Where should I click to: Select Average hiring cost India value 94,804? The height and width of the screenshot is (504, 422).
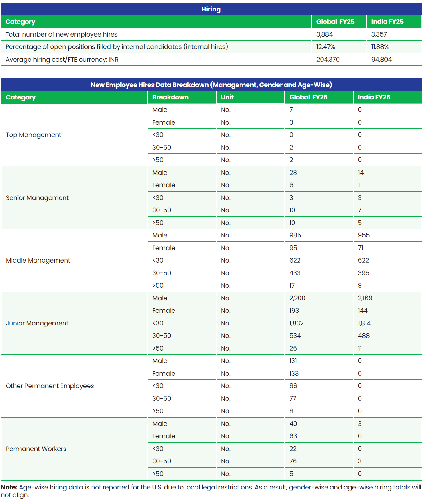click(381, 60)
